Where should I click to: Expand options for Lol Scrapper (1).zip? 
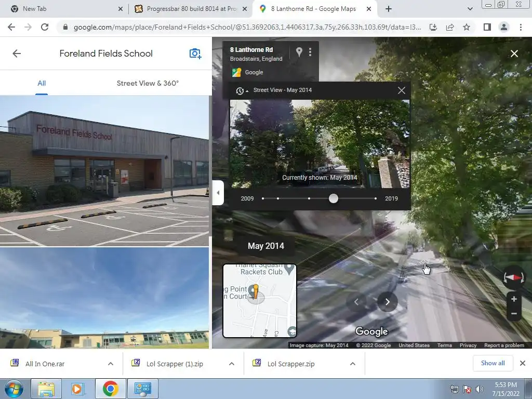tap(232, 364)
